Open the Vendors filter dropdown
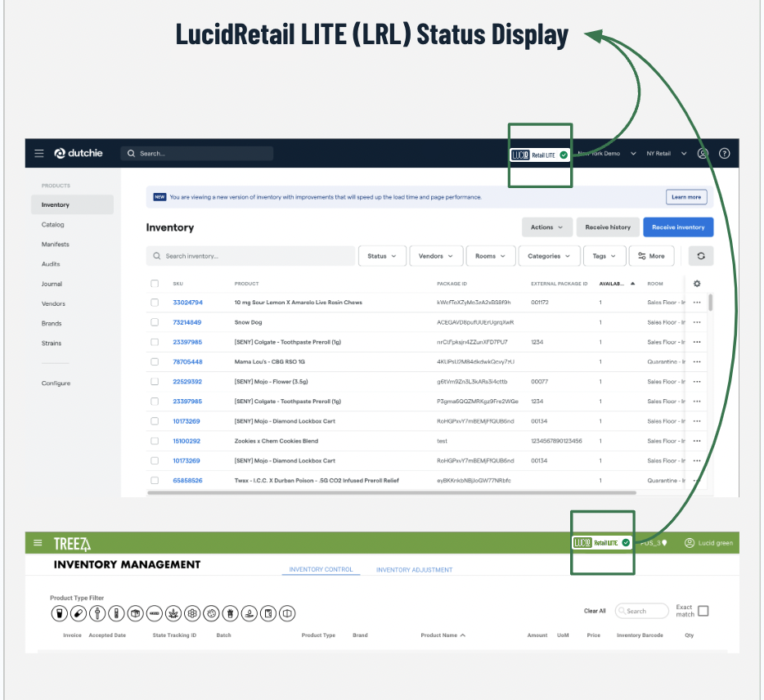 click(x=436, y=255)
